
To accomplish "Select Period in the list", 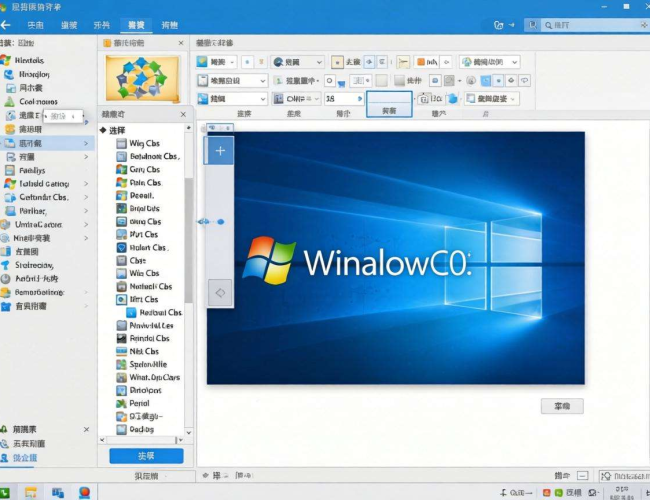I will pyautogui.click(x=139, y=403).
